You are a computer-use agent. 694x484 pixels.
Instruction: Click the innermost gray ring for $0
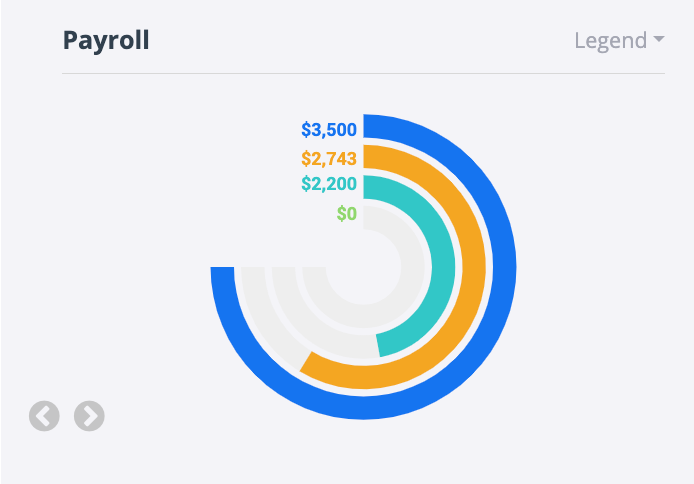coord(414,267)
